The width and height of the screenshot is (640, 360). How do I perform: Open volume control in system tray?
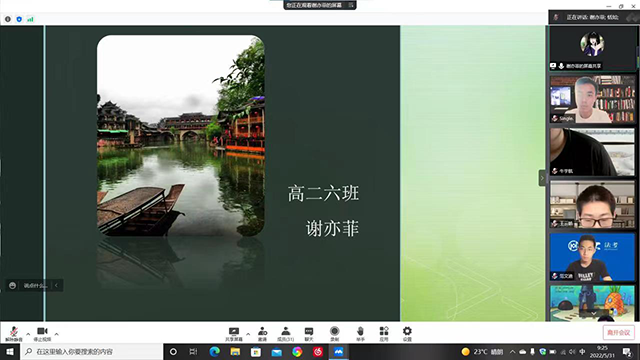572,351
